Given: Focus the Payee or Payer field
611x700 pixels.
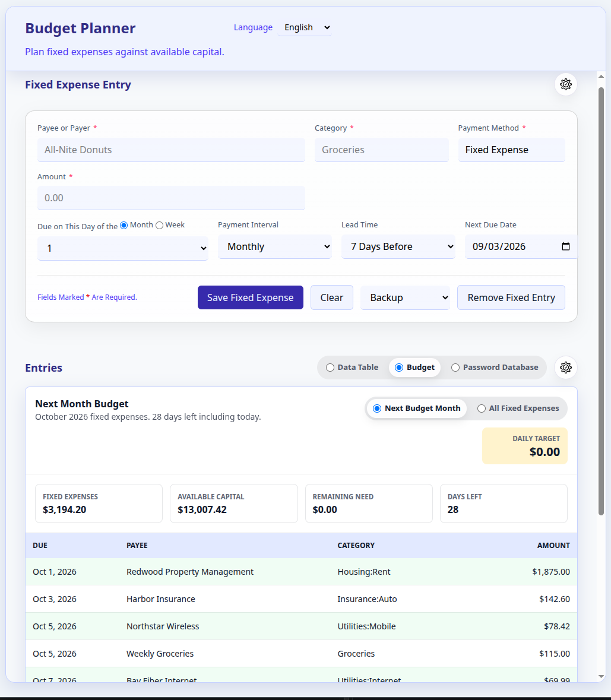Looking at the screenshot, I should 172,150.
